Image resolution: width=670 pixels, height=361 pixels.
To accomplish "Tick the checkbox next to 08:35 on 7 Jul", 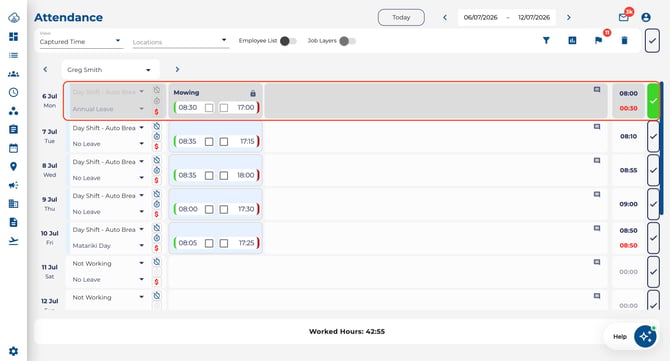I will point(209,141).
